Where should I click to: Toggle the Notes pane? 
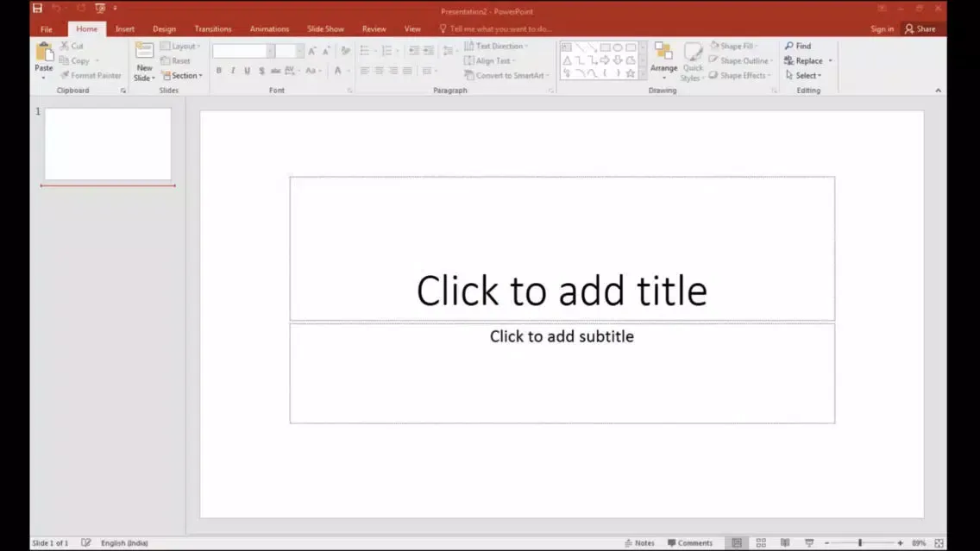[x=639, y=543]
